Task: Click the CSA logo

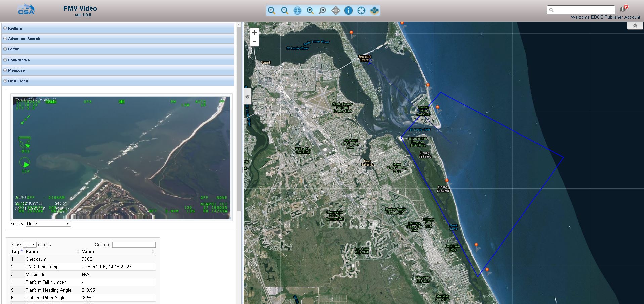Action: pyautogui.click(x=26, y=9)
